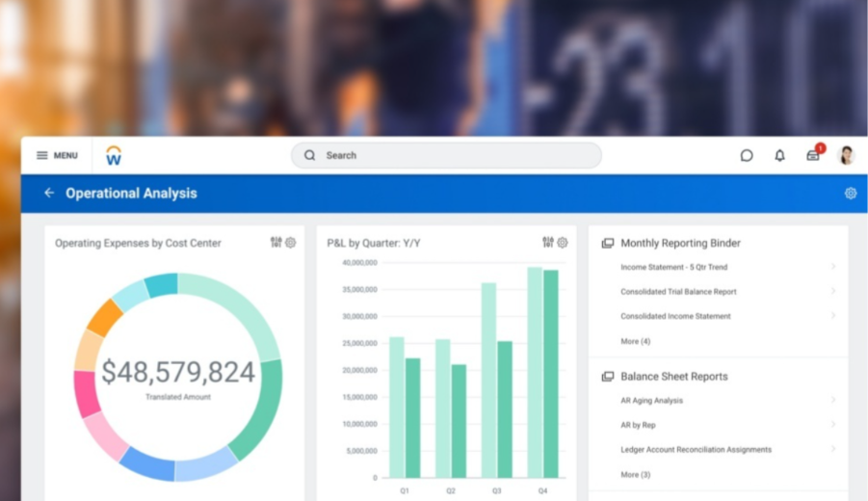Open Consolidated Income Statement report link
The width and height of the screenshot is (868, 501).
click(x=675, y=316)
